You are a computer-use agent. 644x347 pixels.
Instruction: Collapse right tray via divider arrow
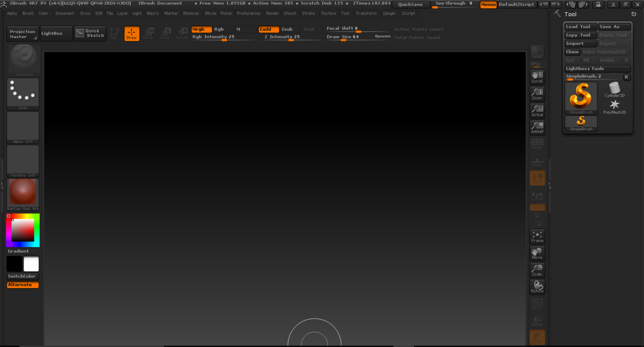(x=549, y=186)
